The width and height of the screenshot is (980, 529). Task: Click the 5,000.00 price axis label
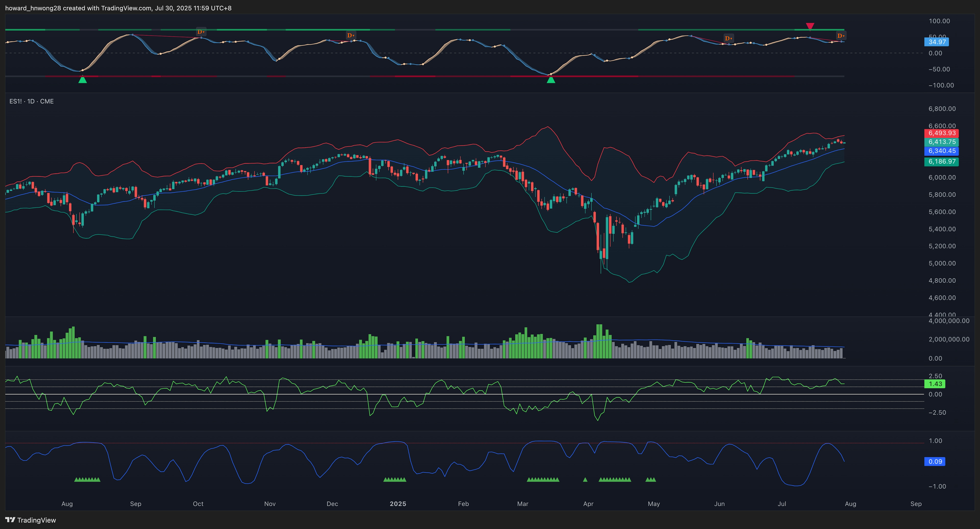pos(942,263)
